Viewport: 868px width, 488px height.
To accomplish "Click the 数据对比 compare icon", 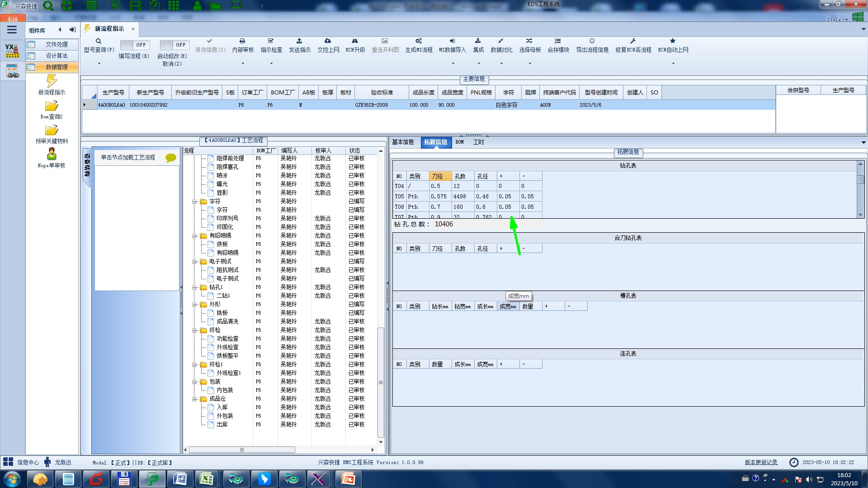I will pyautogui.click(x=501, y=41).
